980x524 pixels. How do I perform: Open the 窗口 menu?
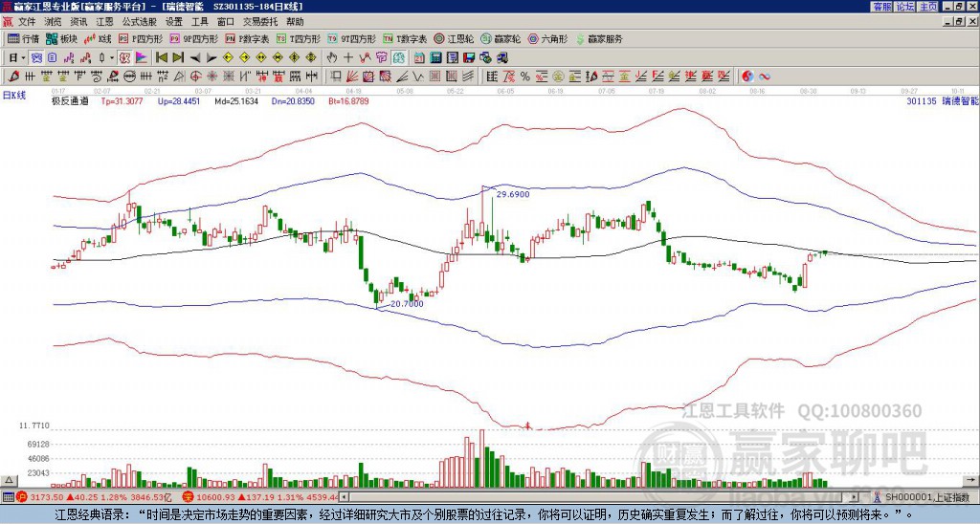click(x=226, y=22)
